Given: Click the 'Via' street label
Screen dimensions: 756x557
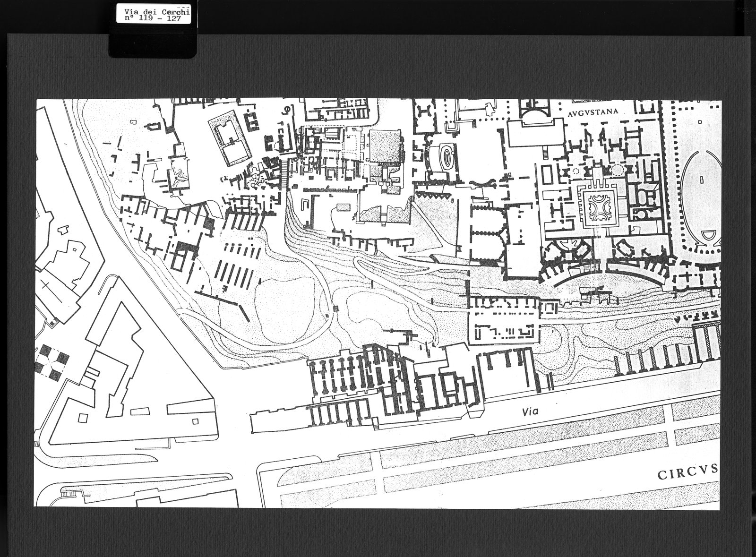Looking at the screenshot, I should pyautogui.click(x=530, y=411).
